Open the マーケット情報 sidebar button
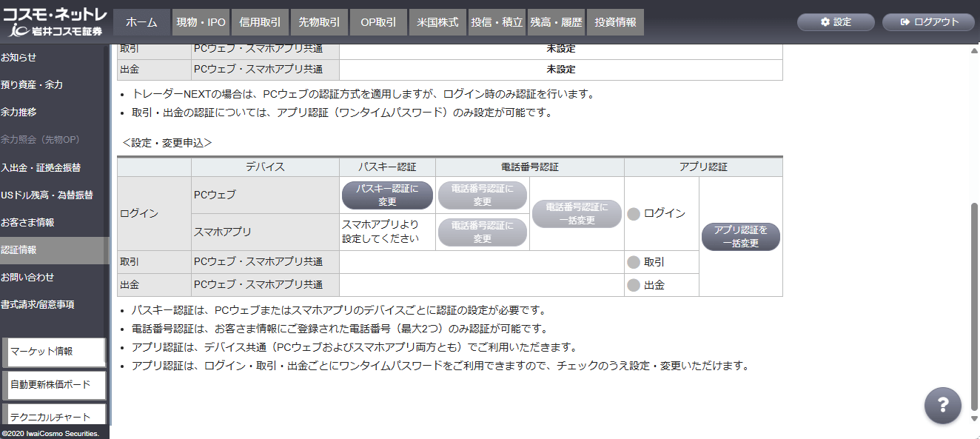Screen dimensions: 980x439 click(x=56, y=352)
